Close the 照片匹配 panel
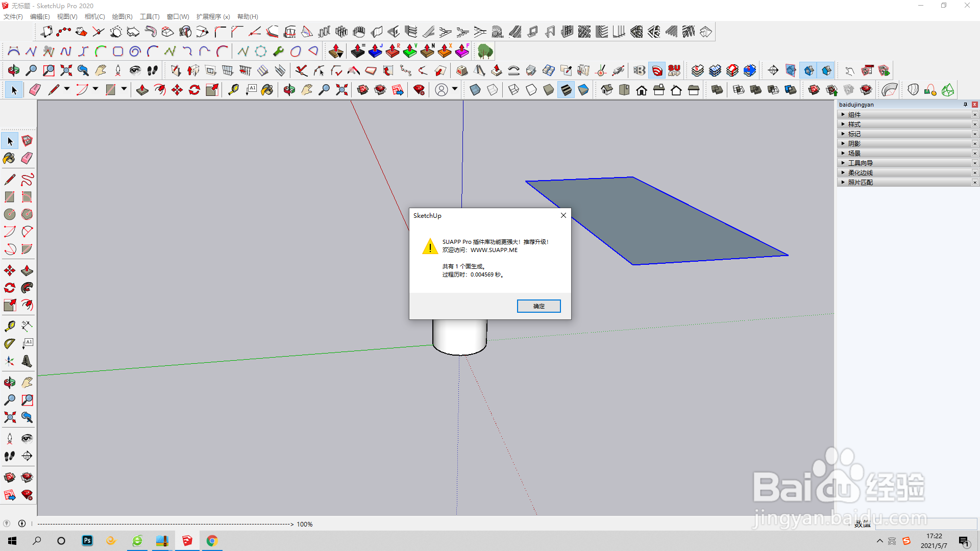Screen dimensions: 980x551 [x=975, y=183]
